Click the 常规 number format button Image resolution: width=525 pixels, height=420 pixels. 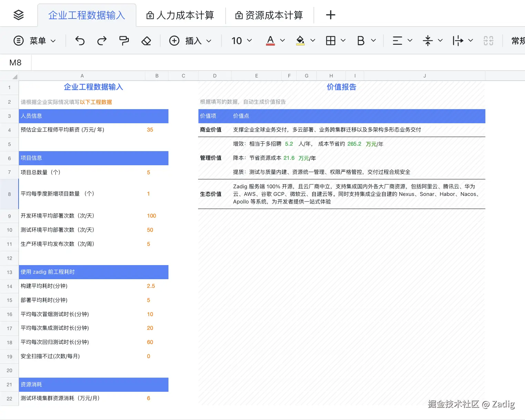518,41
